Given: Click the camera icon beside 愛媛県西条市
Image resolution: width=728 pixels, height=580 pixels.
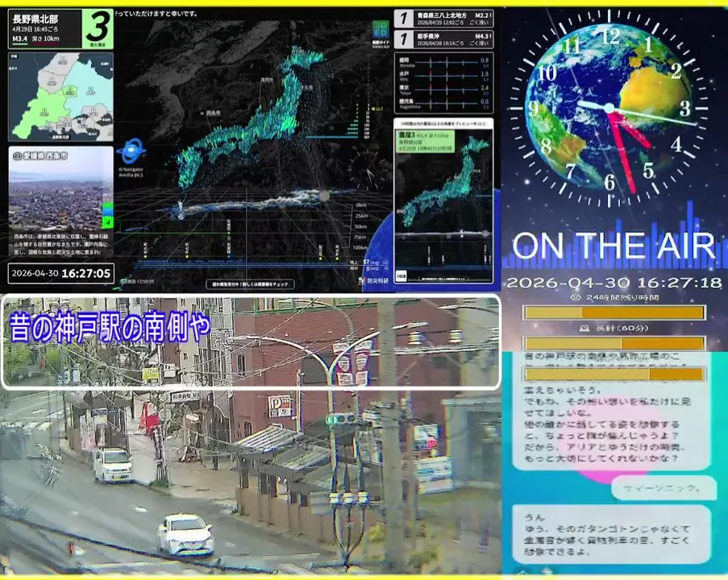Looking at the screenshot, I should 18,156.
